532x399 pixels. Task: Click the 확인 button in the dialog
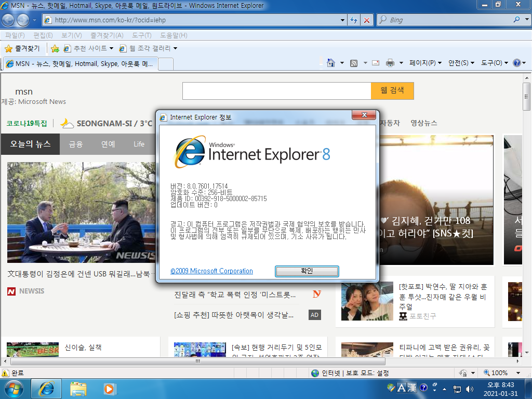point(307,271)
